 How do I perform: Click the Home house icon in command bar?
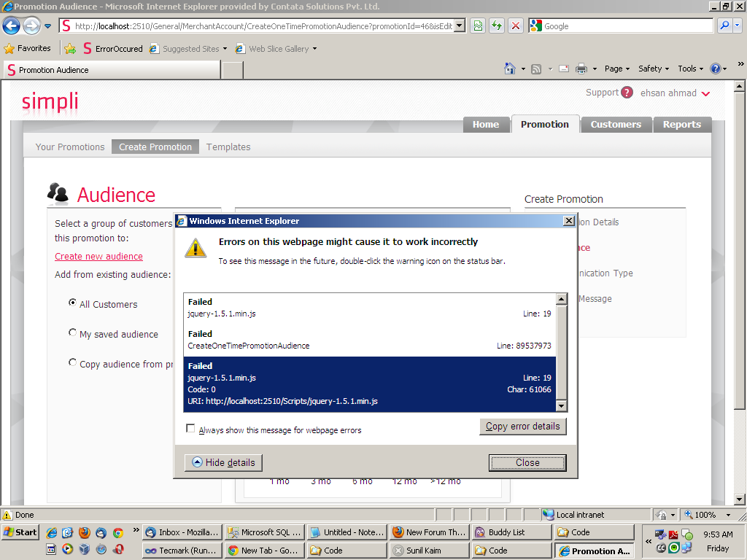pyautogui.click(x=509, y=69)
